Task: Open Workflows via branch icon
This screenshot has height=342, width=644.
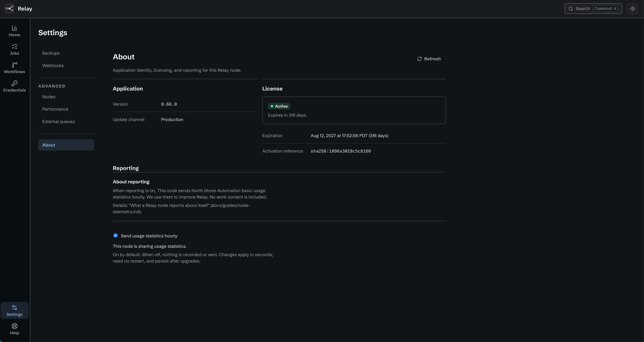Action: click(14, 65)
